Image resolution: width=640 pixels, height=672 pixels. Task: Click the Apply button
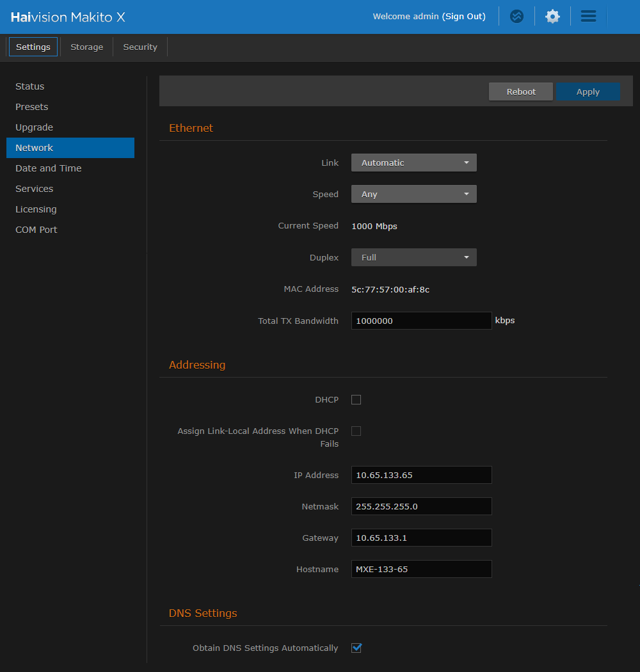pos(588,92)
